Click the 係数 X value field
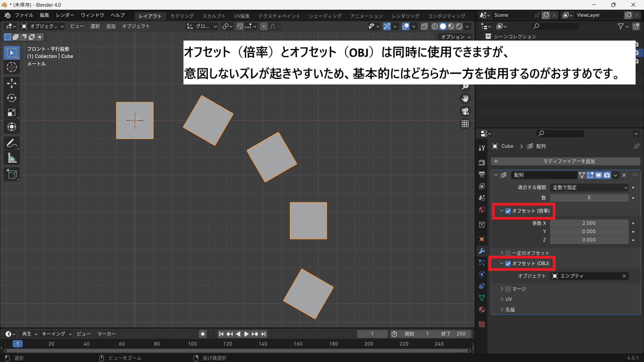Image resolution: width=644 pixels, height=362 pixels. click(x=589, y=223)
